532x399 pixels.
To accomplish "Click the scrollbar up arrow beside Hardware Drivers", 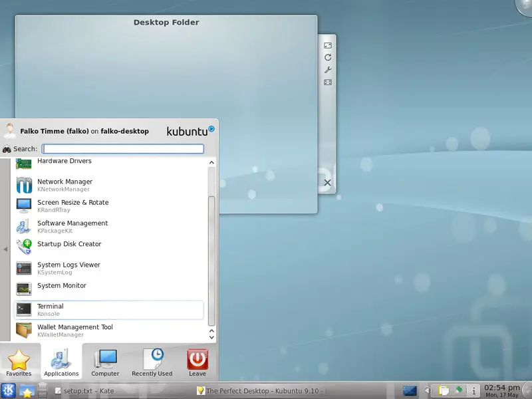I will pos(211,162).
